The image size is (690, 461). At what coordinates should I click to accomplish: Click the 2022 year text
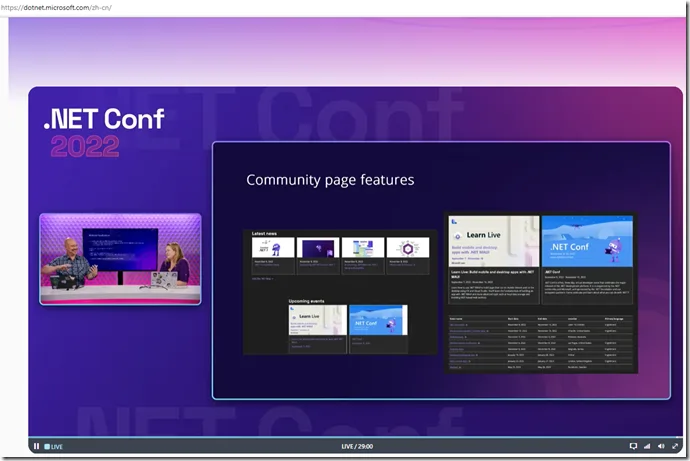tap(84, 146)
